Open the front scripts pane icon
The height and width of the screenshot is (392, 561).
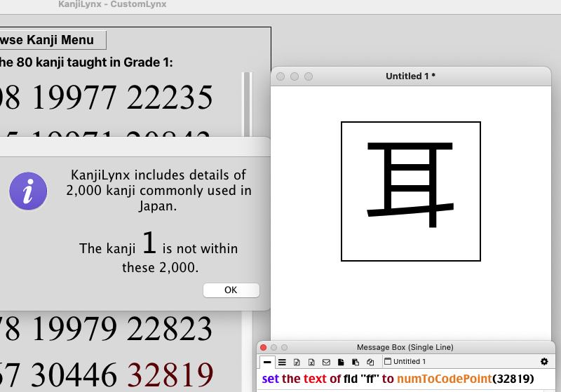click(341, 362)
